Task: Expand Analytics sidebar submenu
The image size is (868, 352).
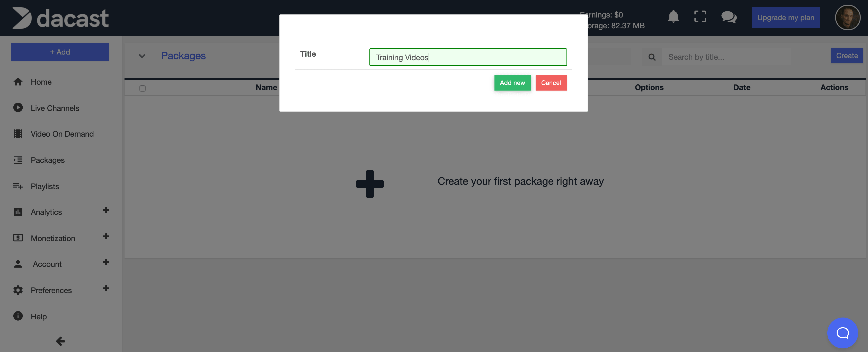Action: pyautogui.click(x=105, y=211)
